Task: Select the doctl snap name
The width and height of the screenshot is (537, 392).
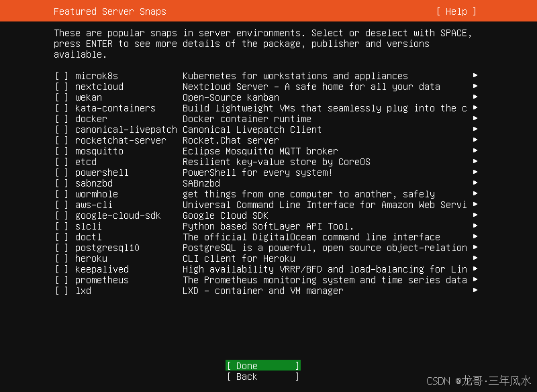Action: click(89, 237)
